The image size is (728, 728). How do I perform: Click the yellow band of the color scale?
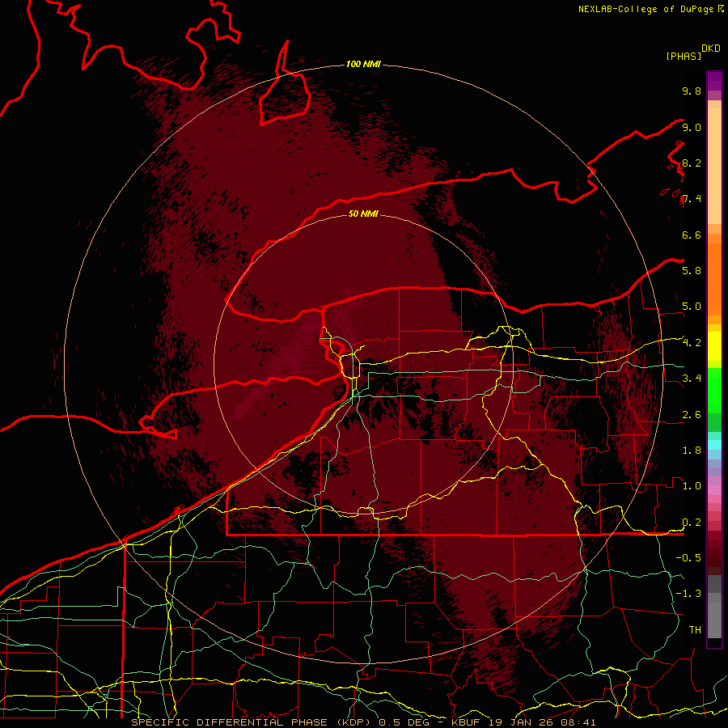coord(714,346)
